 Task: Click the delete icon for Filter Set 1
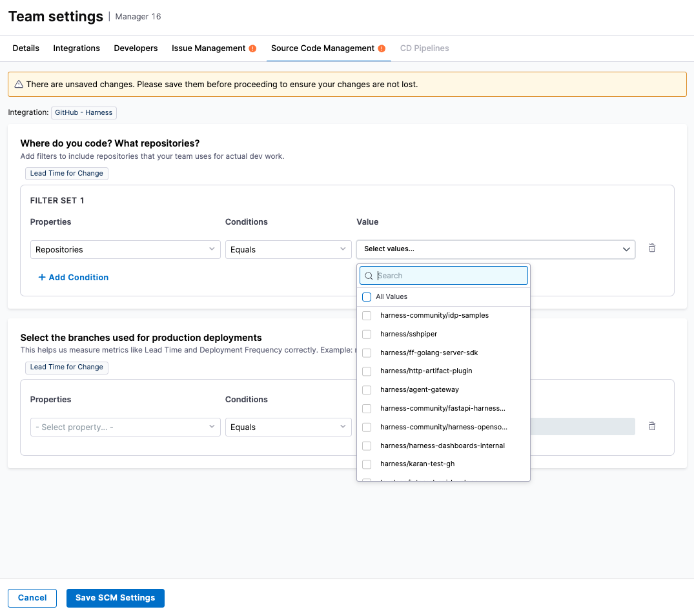point(651,249)
